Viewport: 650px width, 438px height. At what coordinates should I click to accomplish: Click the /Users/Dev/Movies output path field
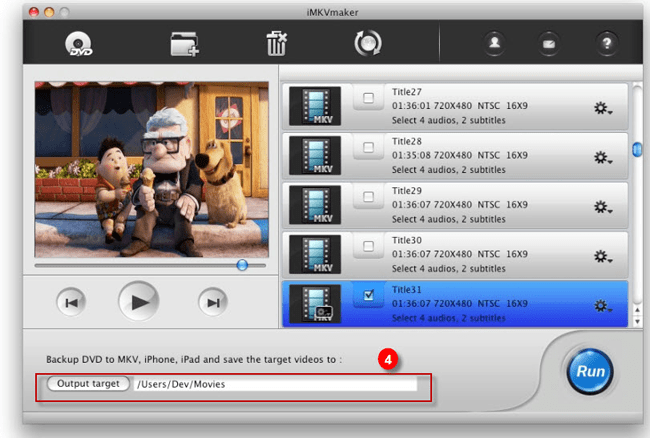[275, 384]
